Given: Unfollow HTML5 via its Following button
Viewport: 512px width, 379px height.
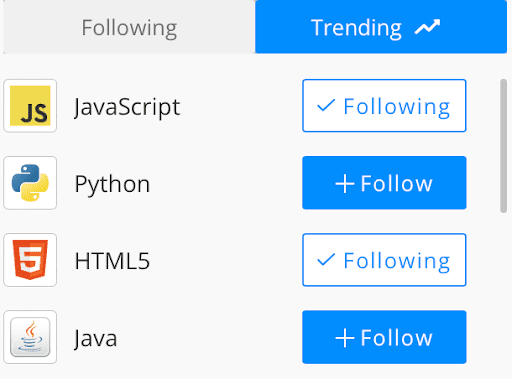Looking at the screenshot, I should tap(384, 260).
